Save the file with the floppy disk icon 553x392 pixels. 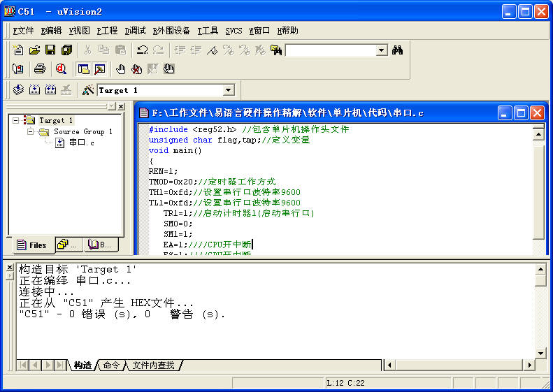(x=50, y=50)
